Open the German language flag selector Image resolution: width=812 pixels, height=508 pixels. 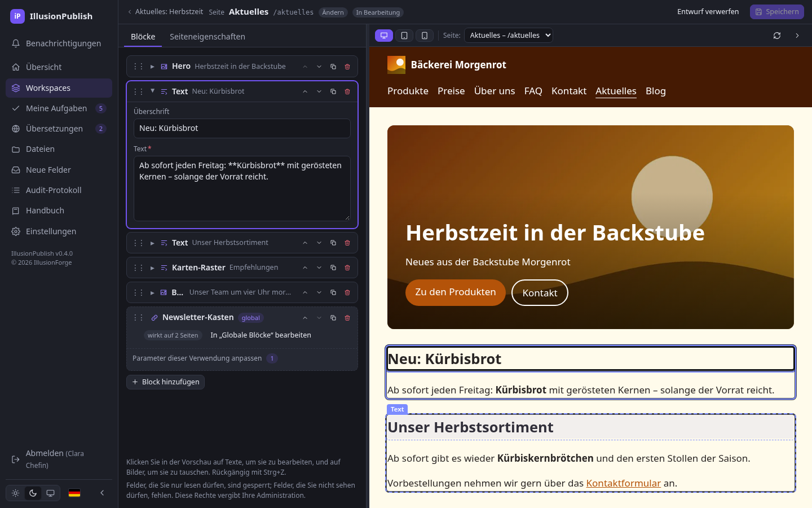point(74,493)
